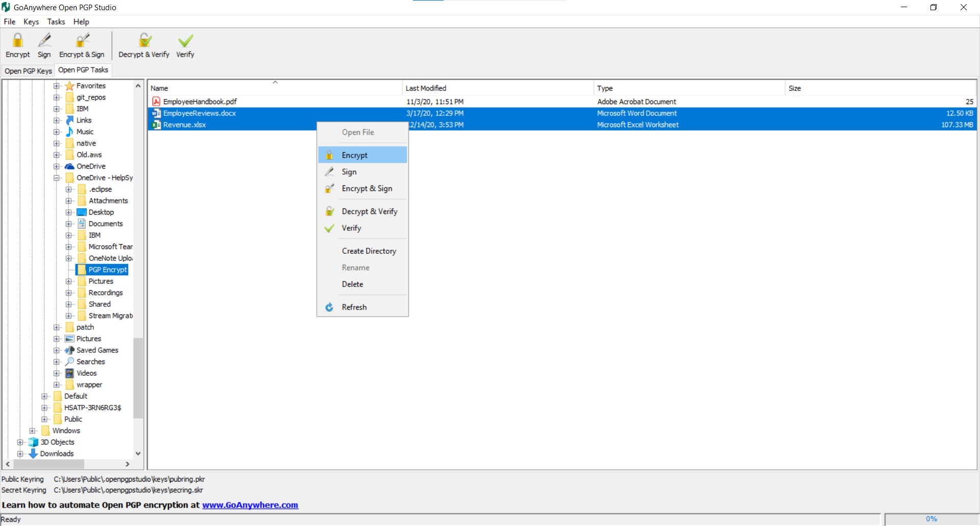Select the 3D Objects icon
Viewport: 980px width, 526px height.
(x=32, y=442)
